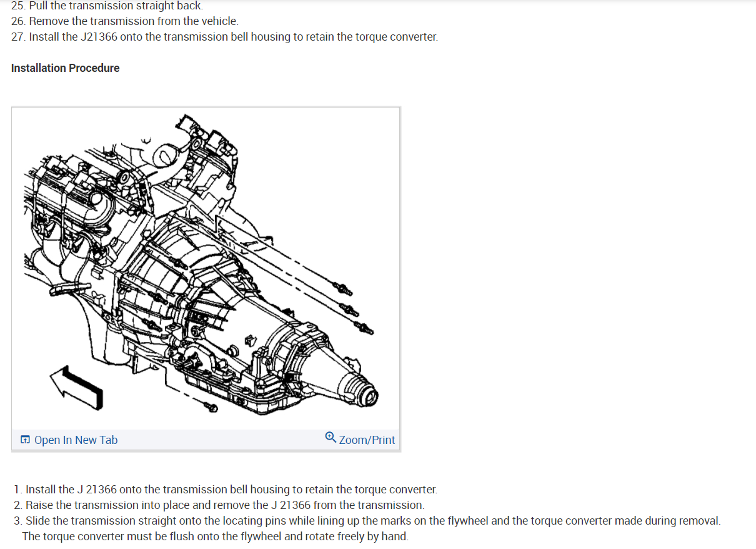Open the transmission diagram image

[206, 268]
